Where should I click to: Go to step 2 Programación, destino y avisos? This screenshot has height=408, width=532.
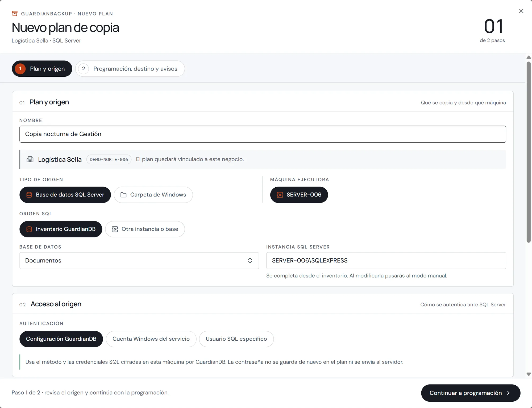[x=130, y=69]
